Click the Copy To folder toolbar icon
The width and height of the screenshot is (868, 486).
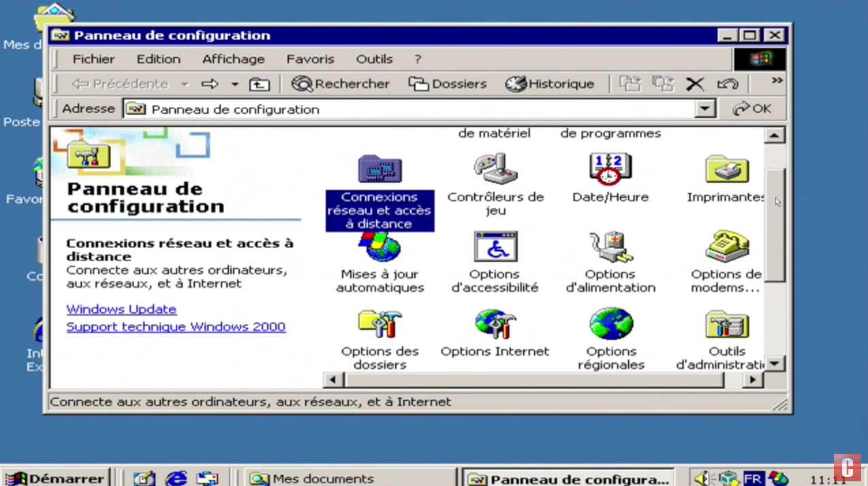click(663, 84)
